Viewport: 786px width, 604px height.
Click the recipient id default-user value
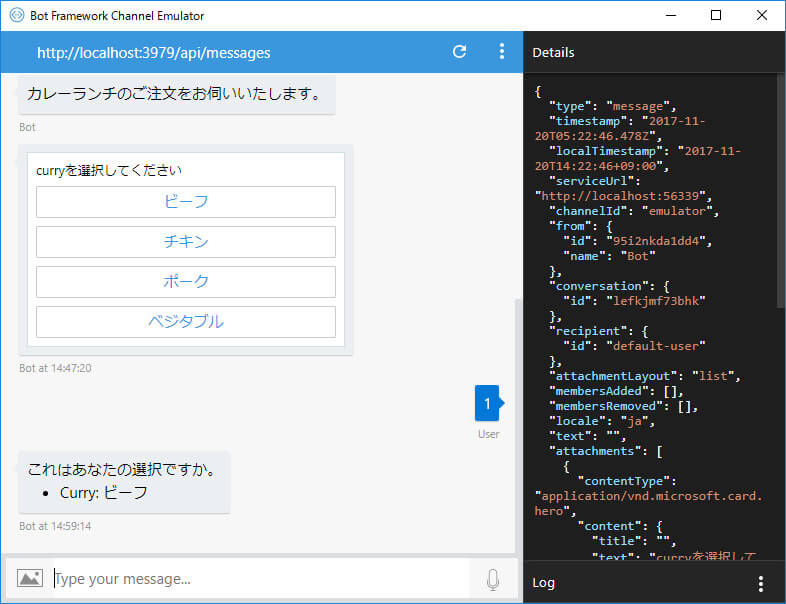[656, 346]
